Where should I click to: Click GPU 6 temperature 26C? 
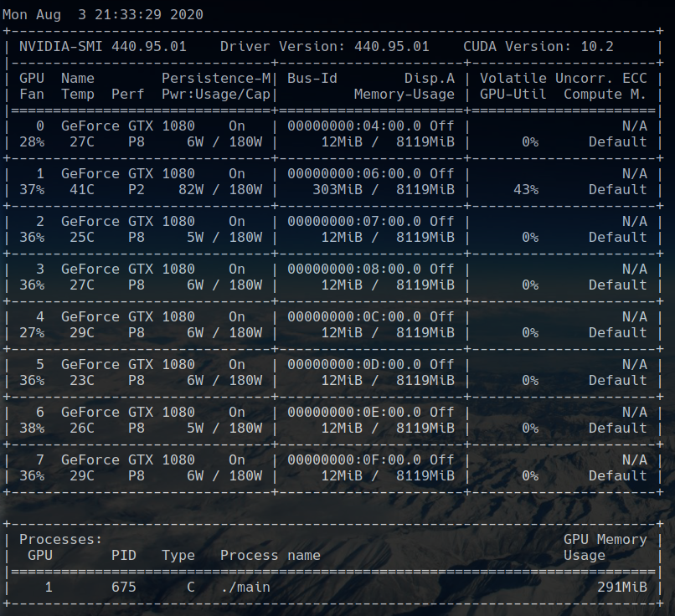click(x=82, y=429)
